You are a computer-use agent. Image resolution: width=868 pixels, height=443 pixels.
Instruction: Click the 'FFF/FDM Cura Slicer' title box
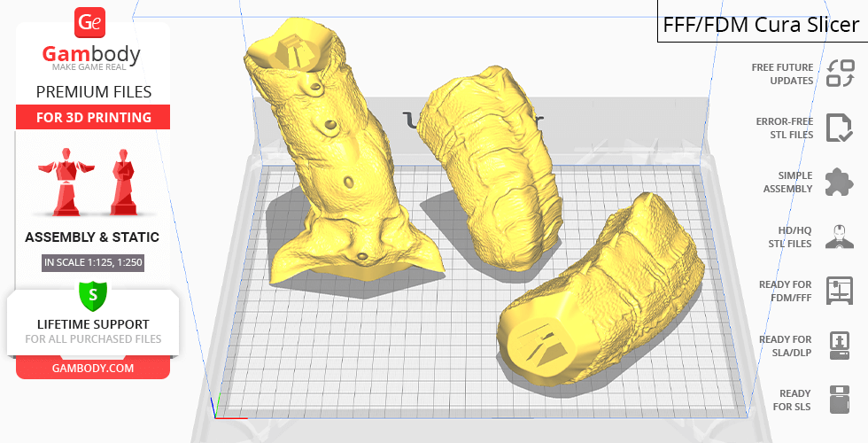pos(763,22)
